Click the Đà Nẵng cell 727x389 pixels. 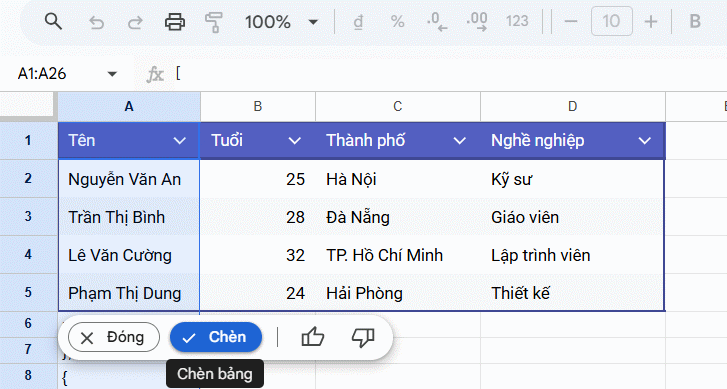click(x=398, y=217)
